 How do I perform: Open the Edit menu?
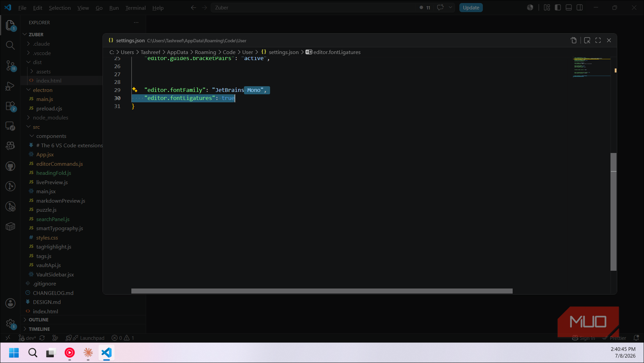(x=37, y=8)
